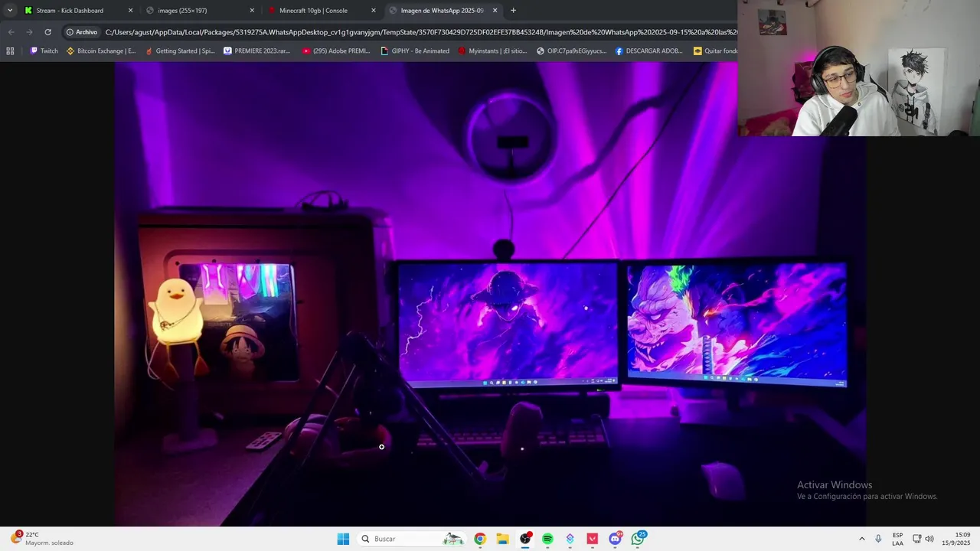Open the GIPHY - Be Animated bookmark
Image resolution: width=980 pixels, height=551 pixels.
415,51
